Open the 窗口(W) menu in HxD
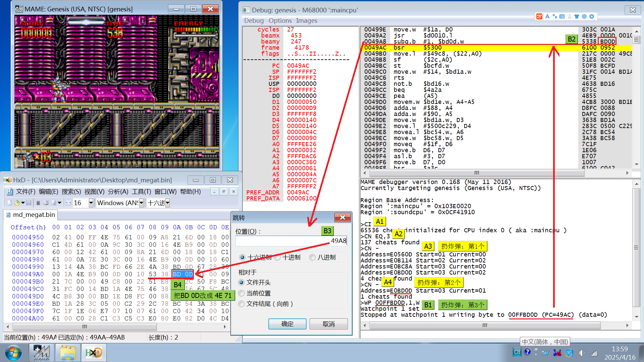Viewport: 644px width, 362px height. pyautogui.click(x=166, y=191)
